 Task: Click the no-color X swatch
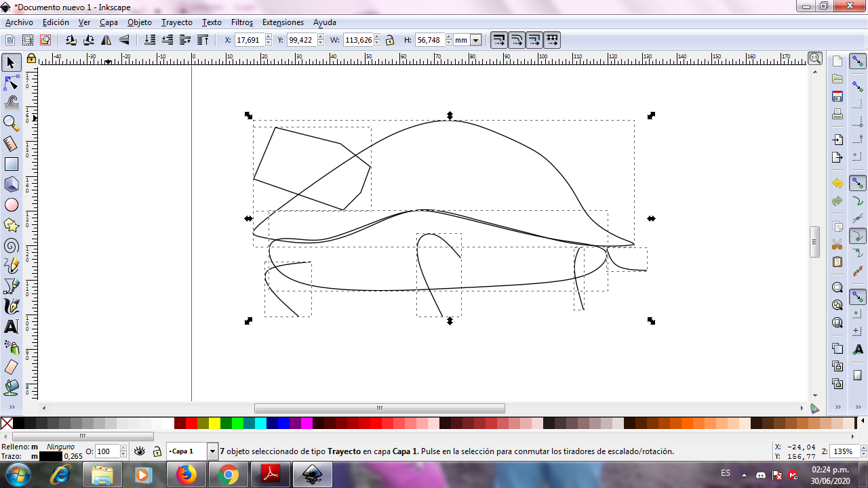click(7, 424)
